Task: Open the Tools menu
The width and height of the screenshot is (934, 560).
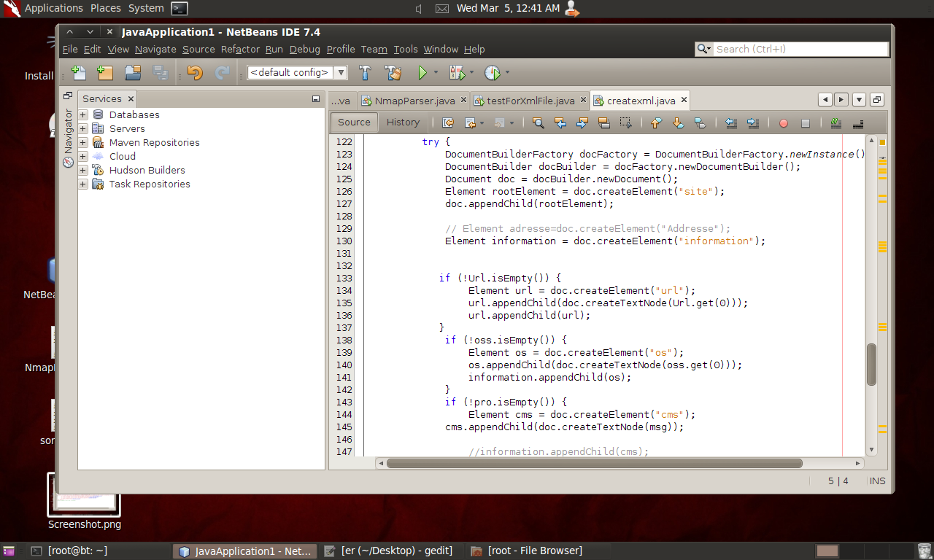Action: [406, 49]
